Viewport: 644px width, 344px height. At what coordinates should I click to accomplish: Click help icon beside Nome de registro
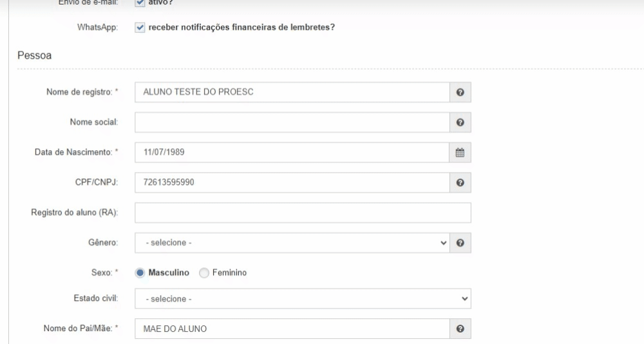point(460,92)
